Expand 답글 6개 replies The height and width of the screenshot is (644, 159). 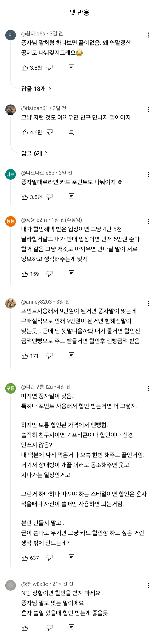[35, 153]
